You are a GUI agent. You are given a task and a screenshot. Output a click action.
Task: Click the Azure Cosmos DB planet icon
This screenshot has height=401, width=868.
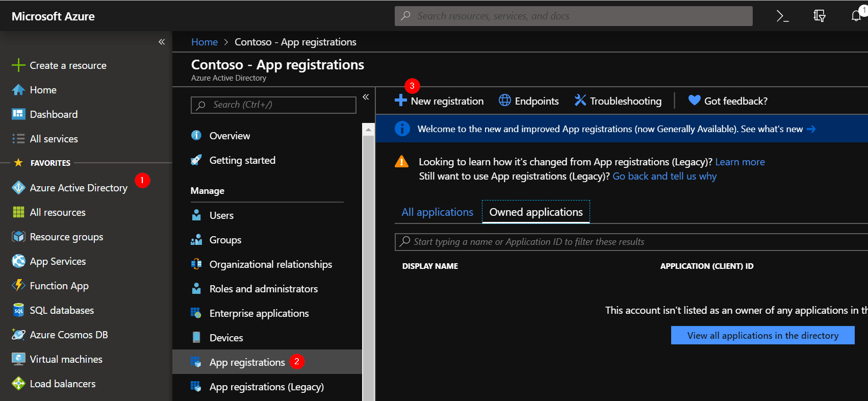click(18, 335)
